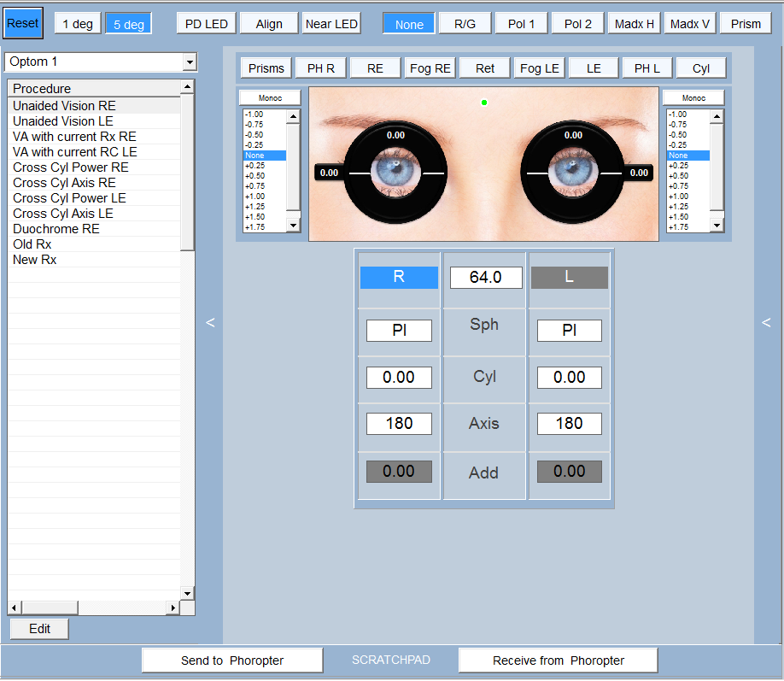The height and width of the screenshot is (681, 784).
Task: Select the PH L pinhole option
Action: coord(647,68)
